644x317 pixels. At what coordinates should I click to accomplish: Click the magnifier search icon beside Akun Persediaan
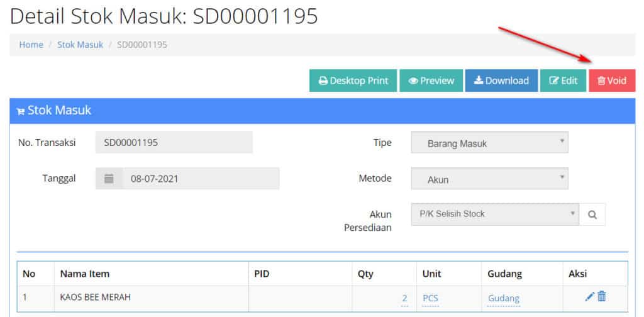pos(592,214)
